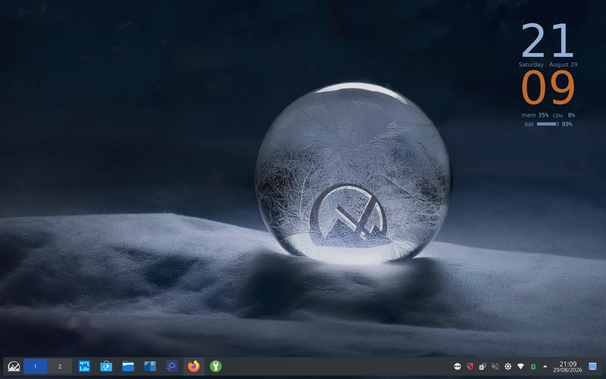Open the brightness settings tray icon
Screen dimensions: 606x379
[508, 366]
